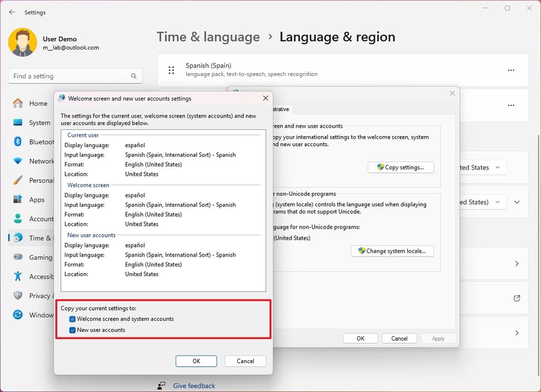Click the Time & language breadcrumb
The width and height of the screenshot is (541, 392).
coord(208,37)
